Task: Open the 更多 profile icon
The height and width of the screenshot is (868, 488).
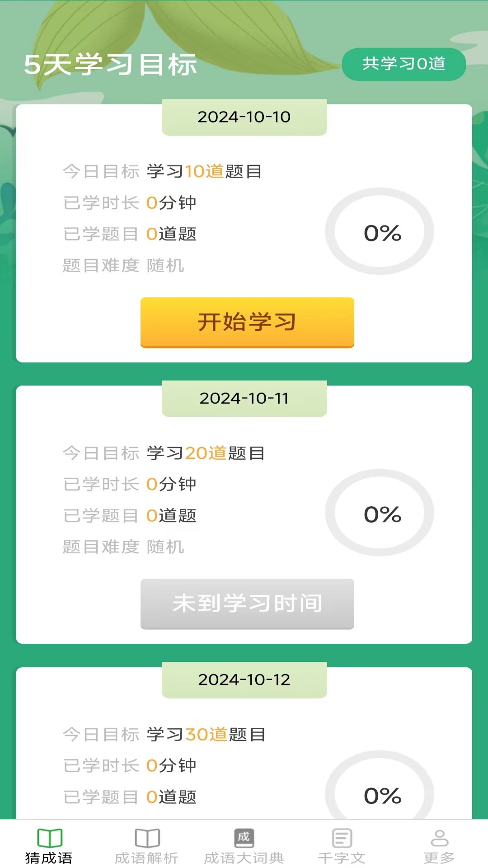Action: (x=439, y=838)
